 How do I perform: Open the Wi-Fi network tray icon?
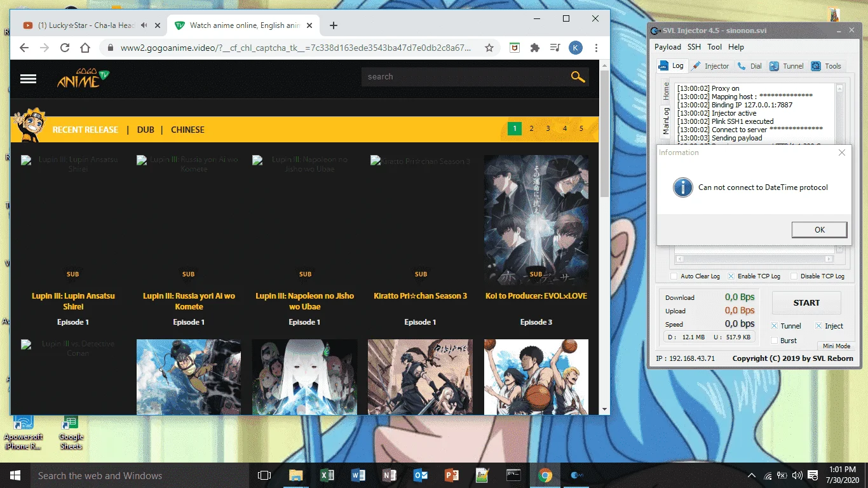tap(768, 475)
